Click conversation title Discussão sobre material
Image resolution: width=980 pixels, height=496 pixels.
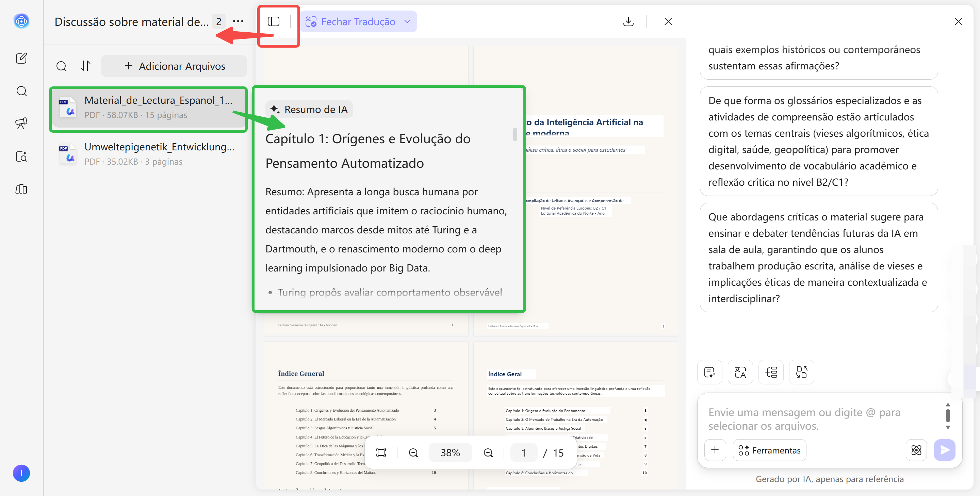132,22
